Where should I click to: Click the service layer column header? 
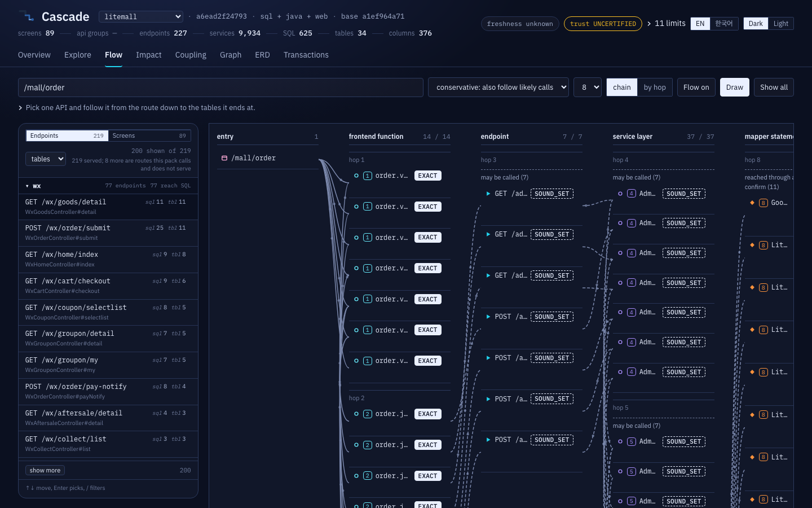click(633, 137)
